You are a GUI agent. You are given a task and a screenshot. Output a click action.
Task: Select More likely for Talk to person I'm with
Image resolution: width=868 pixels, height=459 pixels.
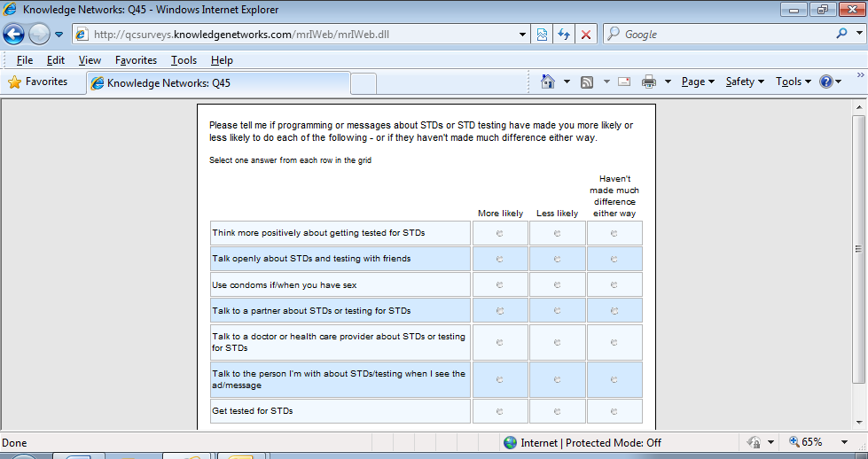(499, 379)
